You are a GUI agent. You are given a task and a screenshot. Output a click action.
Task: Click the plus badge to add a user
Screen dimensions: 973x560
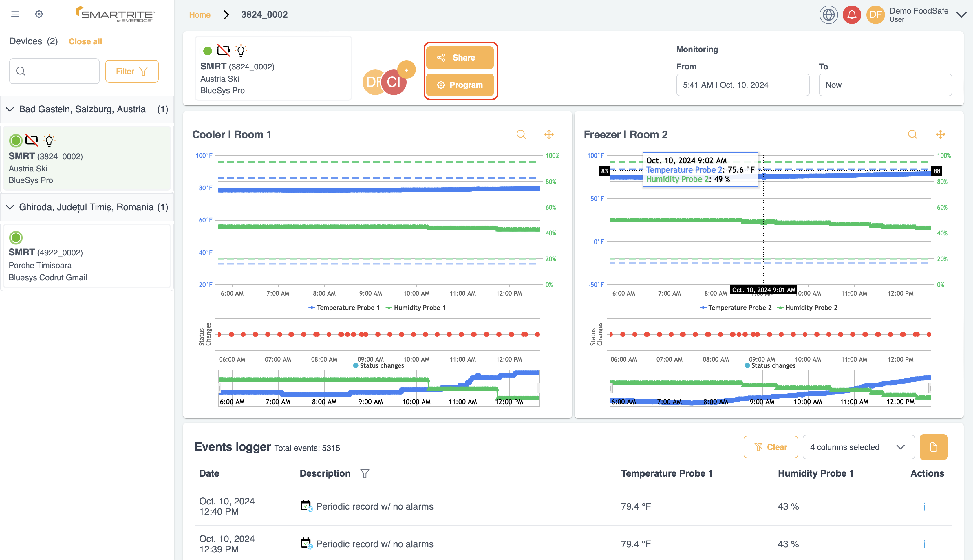406,69
